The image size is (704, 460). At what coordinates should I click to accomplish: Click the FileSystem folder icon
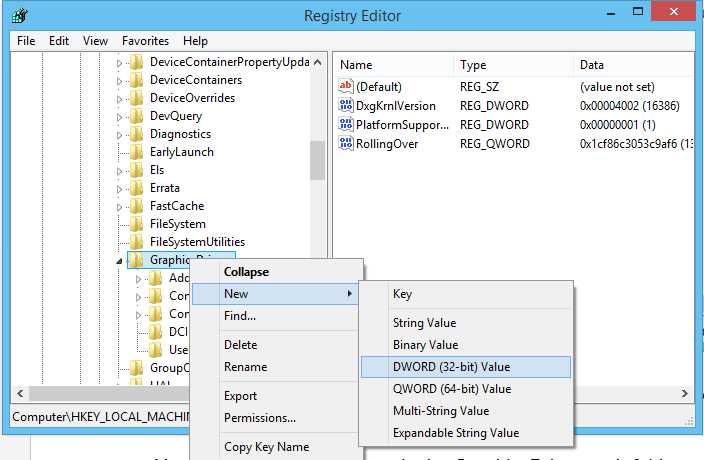click(136, 224)
